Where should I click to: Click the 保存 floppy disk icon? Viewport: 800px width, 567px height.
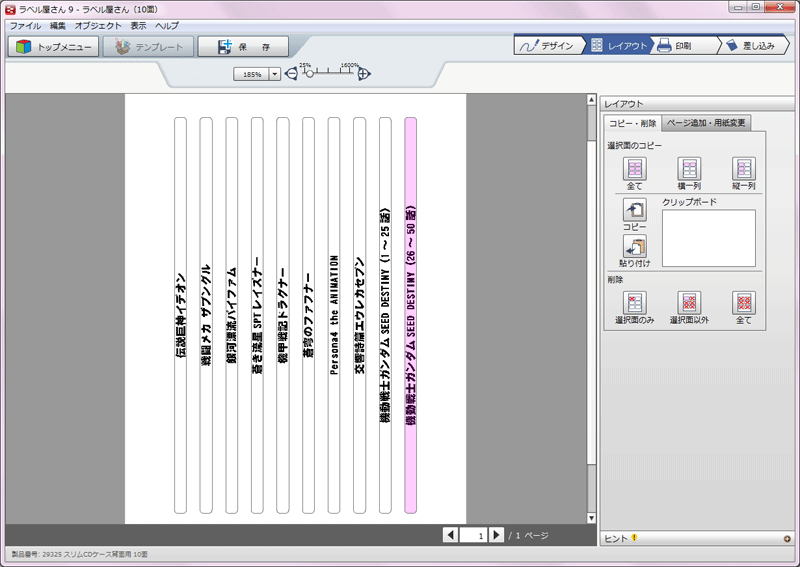coord(224,46)
